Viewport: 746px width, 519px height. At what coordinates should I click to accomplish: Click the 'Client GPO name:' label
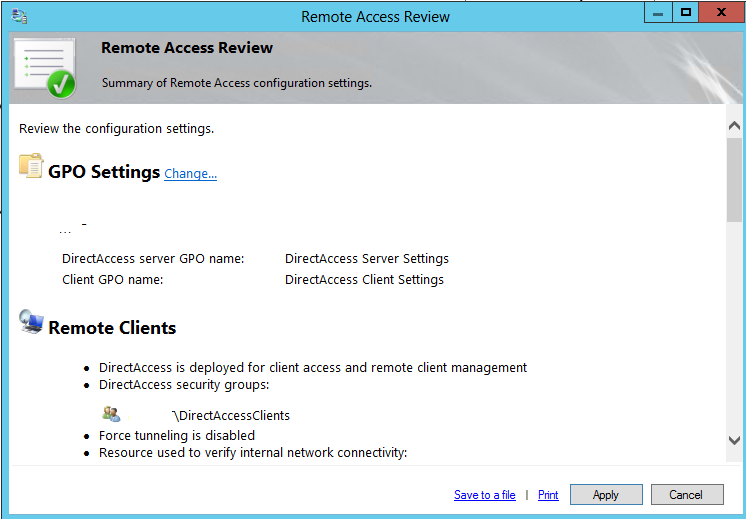coord(113,280)
